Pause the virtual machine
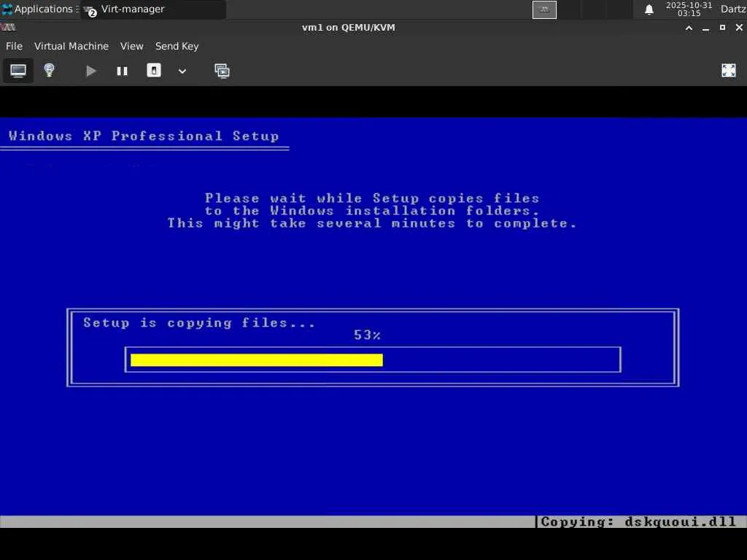The image size is (747, 560). 122,71
